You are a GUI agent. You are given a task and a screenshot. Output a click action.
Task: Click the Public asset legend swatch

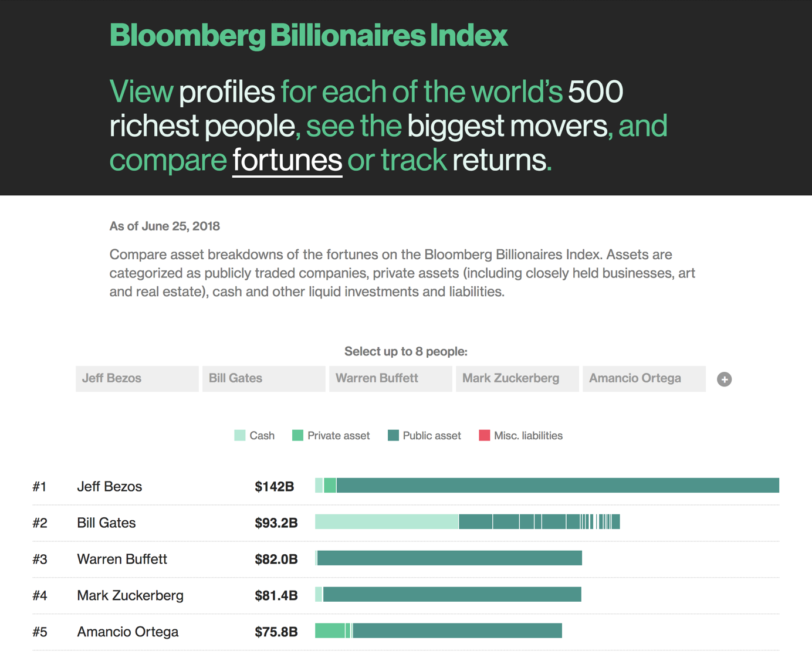click(393, 435)
